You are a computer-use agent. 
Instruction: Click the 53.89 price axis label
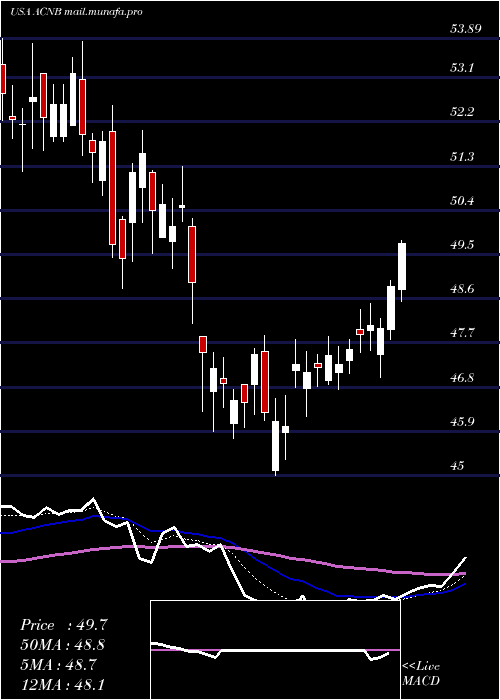[466, 29]
